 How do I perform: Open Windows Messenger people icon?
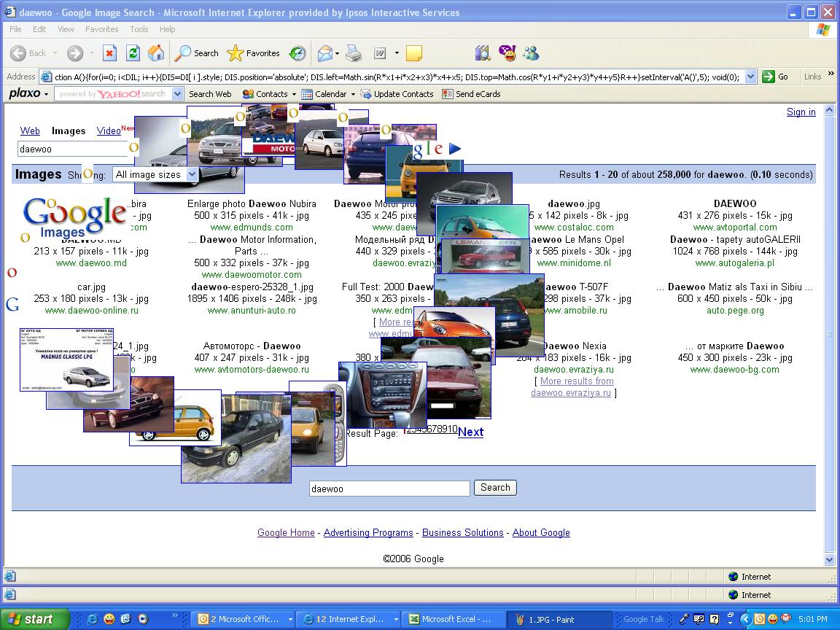click(x=531, y=53)
